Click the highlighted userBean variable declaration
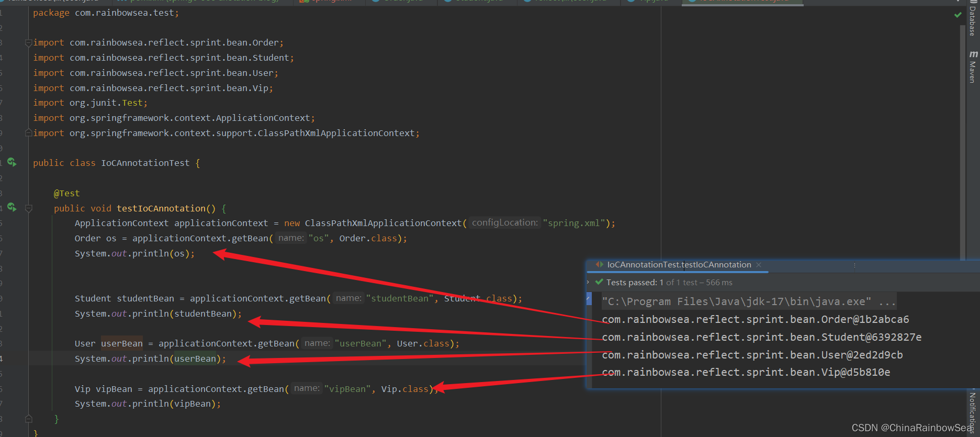980x437 pixels. [x=121, y=343]
